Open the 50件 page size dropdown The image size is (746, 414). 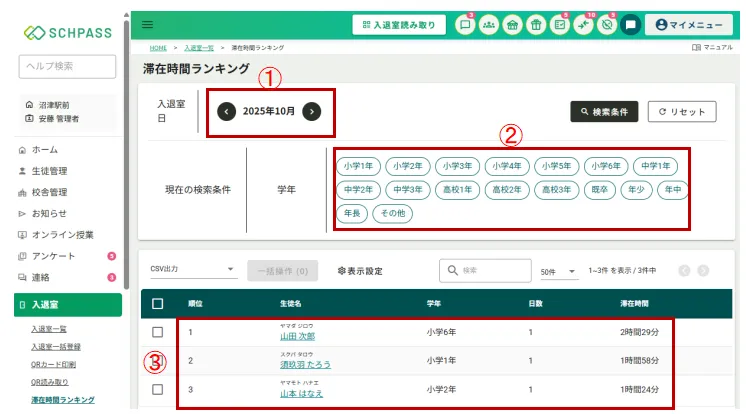click(559, 271)
